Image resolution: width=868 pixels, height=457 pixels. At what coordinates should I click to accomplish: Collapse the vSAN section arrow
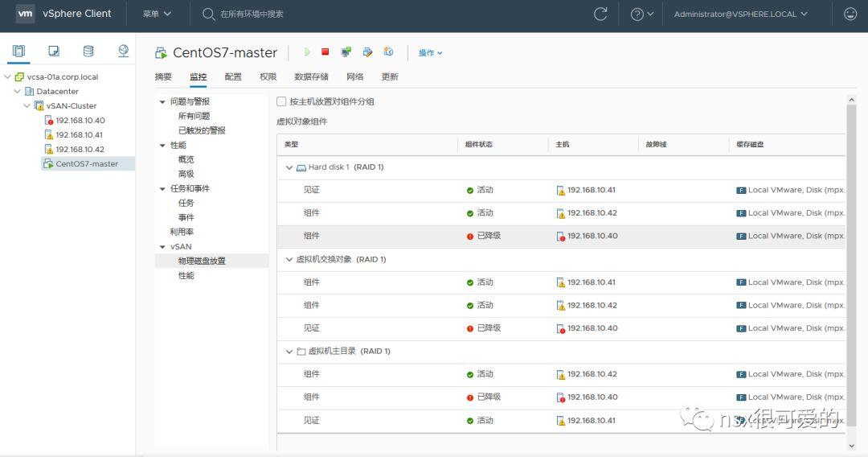162,247
